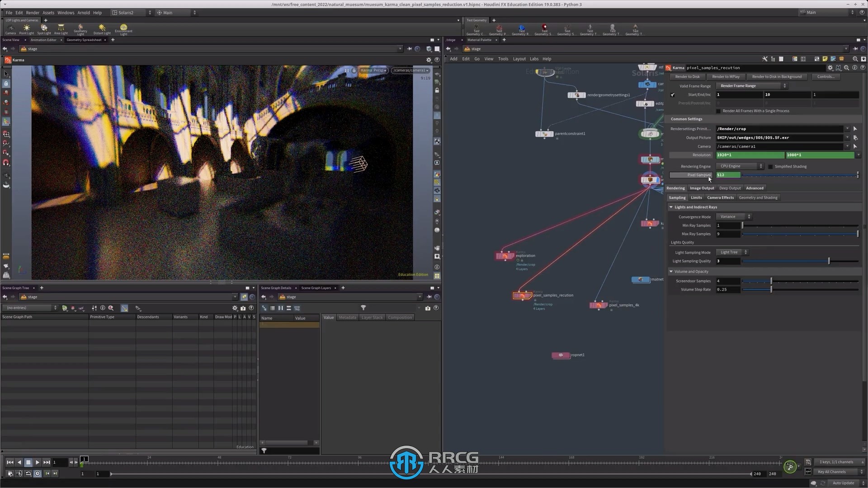Viewport: 868px width, 488px height.
Task: Stop timeline playback
Action: coord(28,462)
